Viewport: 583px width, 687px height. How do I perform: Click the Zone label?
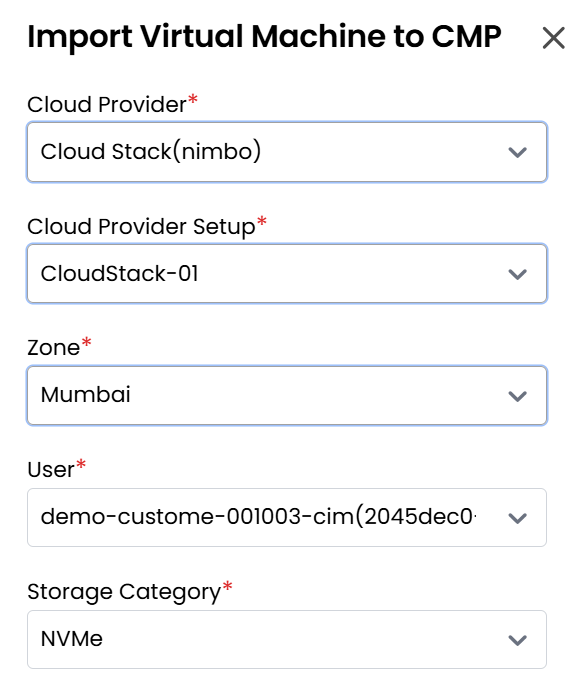[x=53, y=348]
